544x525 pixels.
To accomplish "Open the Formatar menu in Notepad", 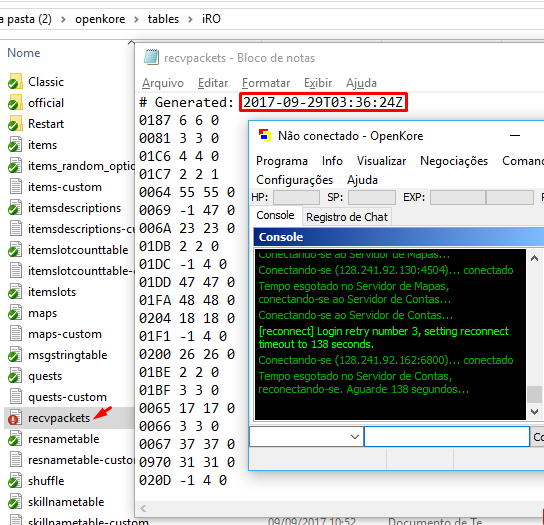I will pyautogui.click(x=266, y=83).
